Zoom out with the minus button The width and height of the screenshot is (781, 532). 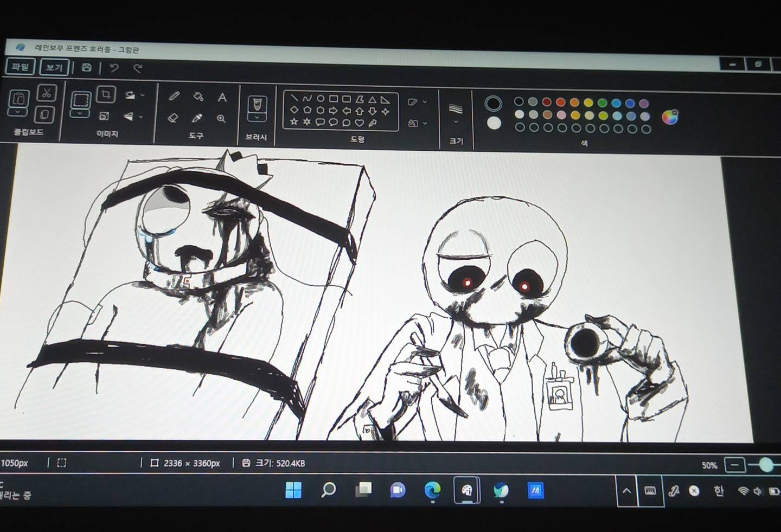tap(734, 465)
